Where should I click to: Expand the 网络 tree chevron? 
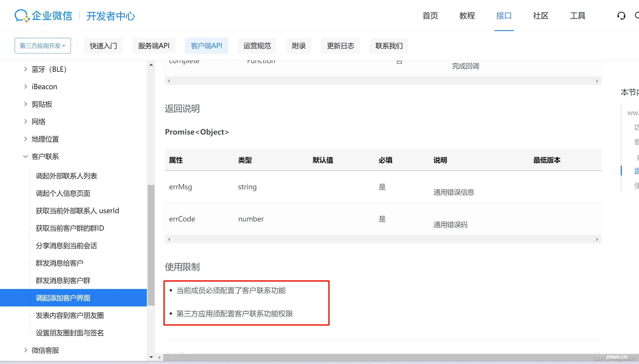(x=25, y=122)
